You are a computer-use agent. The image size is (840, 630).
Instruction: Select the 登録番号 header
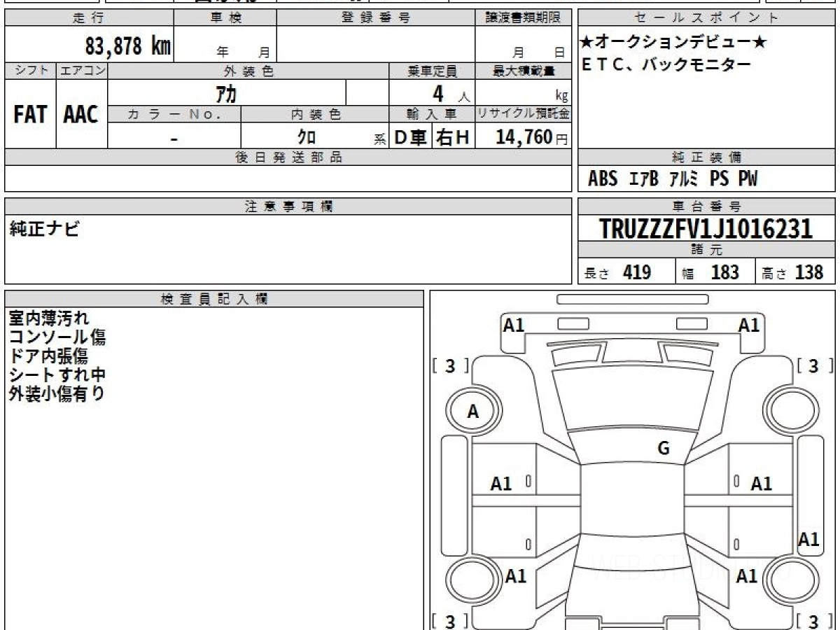click(x=376, y=18)
